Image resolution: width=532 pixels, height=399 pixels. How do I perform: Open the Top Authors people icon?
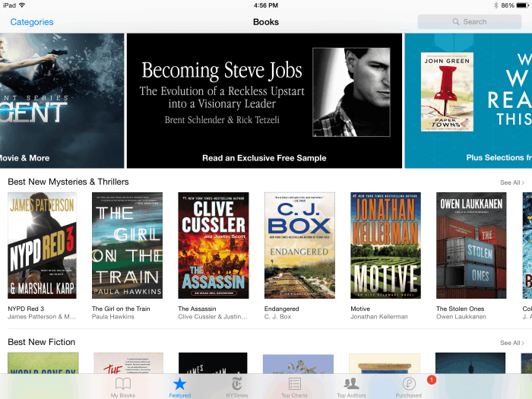coord(351,384)
